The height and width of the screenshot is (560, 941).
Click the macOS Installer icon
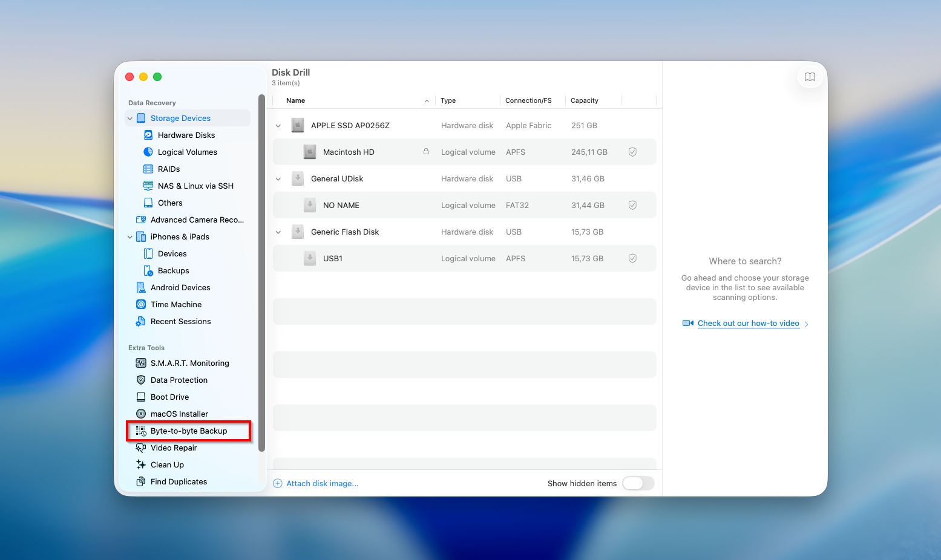click(141, 414)
